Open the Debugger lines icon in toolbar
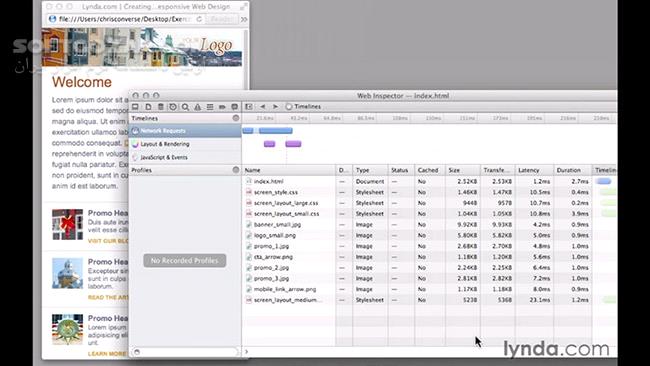This screenshot has width=650, height=366. coord(210,107)
